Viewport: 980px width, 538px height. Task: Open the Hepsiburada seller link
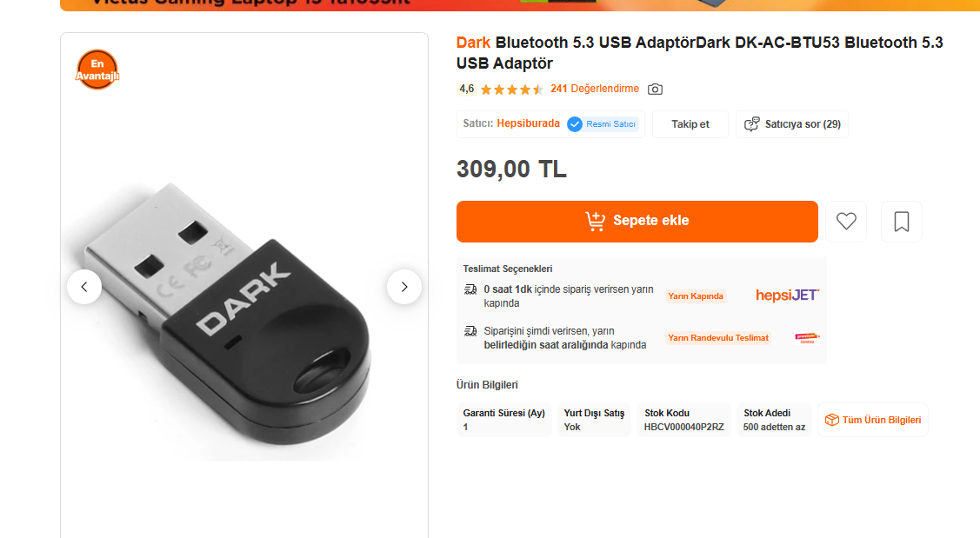pyautogui.click(x=528, y=123)
